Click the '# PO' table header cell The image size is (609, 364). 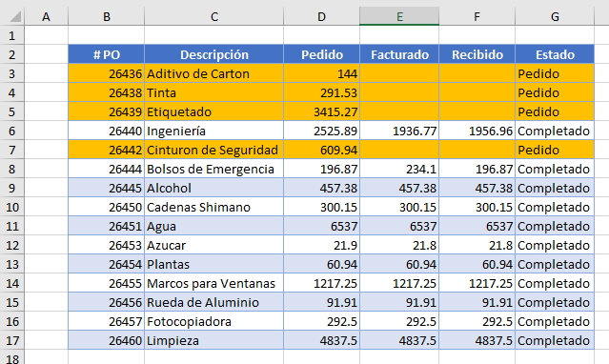107,54
